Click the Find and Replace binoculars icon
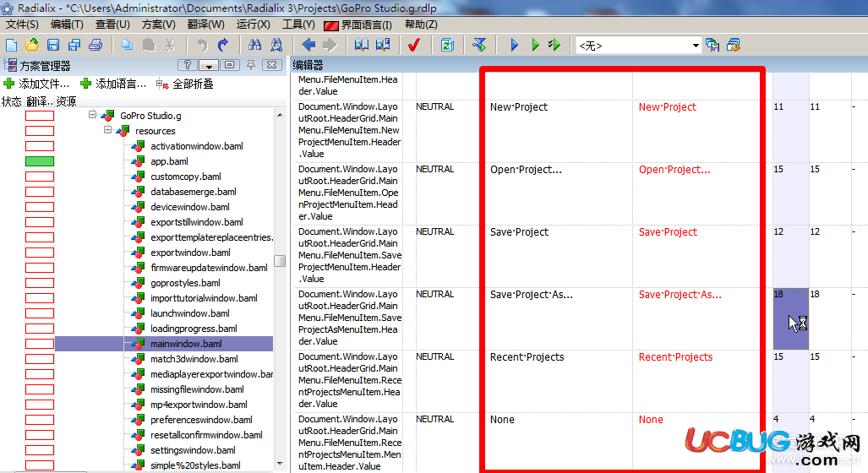Image resolution: width=868 pixels, height=473 pixels. tap(276, 46)
